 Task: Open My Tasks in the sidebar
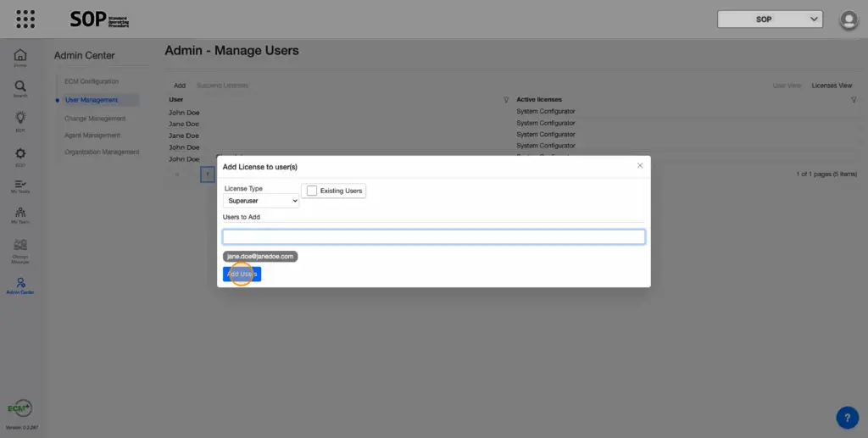tap(20, 187)
